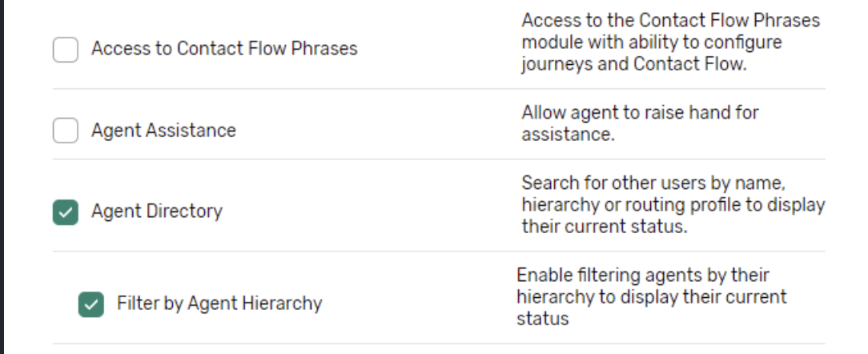Click the 'journeys and Contact Flow' text line

633,65
